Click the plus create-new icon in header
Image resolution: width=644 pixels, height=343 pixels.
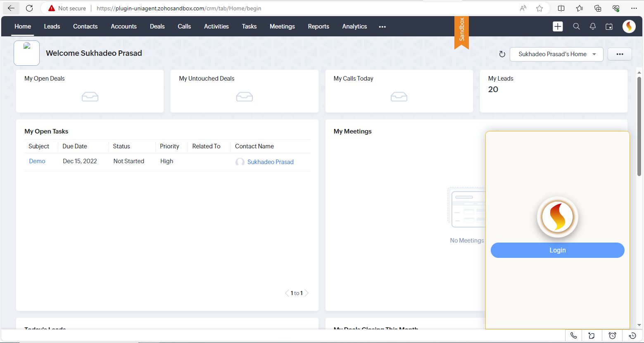558,26
